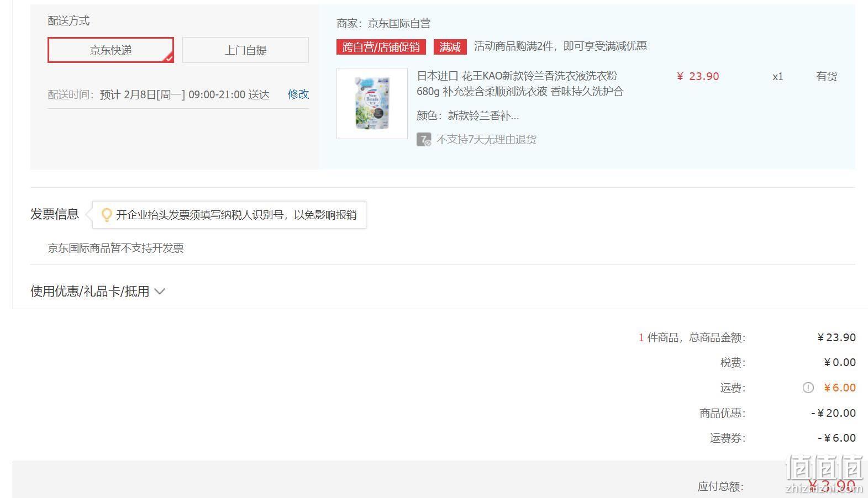
Task: Click the 税费 amount ¥0.00
Action: click(840, 362)
